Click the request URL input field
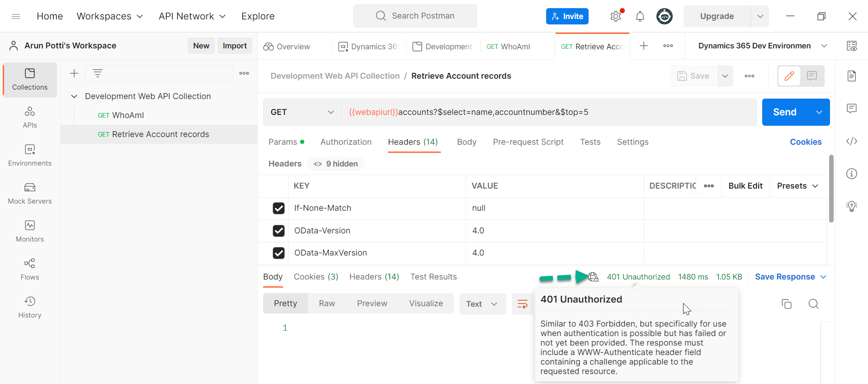This screenshot has width=868, height=384. (549, 112)
